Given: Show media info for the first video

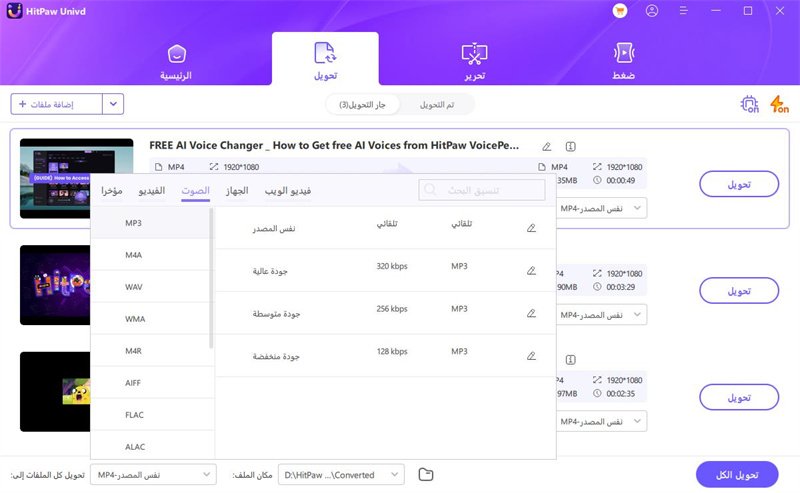Looking at the screenshot, I should (570, 146).
